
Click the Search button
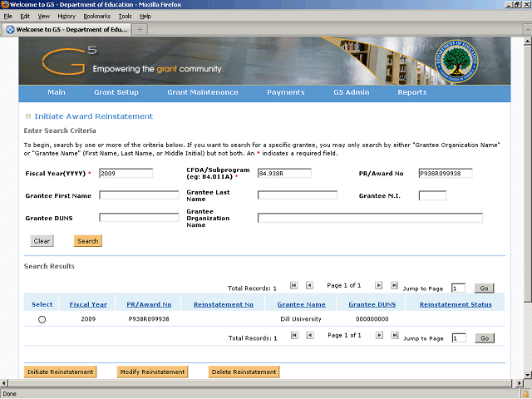tap(88, 241)
